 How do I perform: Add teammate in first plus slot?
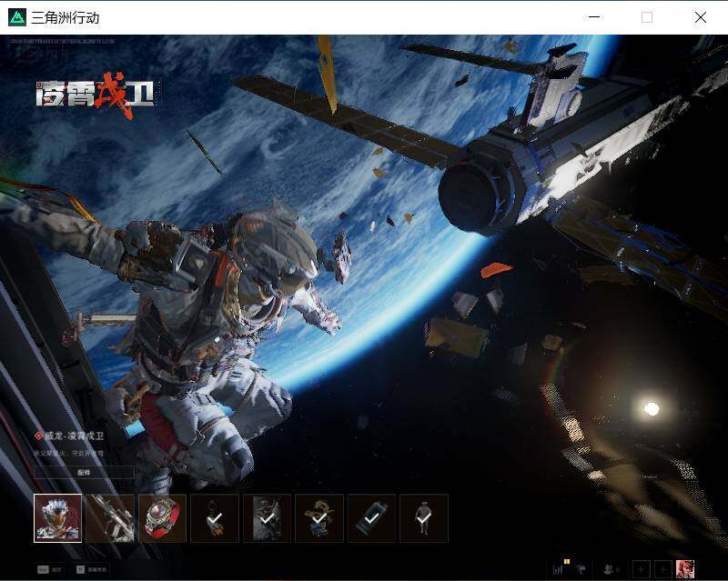click(x=642, y=569)
